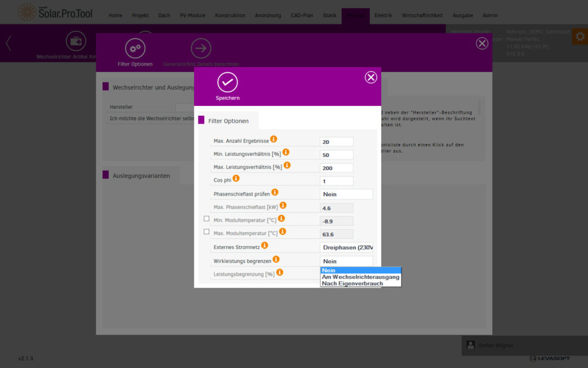Click info icon beside Min. Leistungsverhältnis
The image size is (588, 368).
[x=286, y=153]
